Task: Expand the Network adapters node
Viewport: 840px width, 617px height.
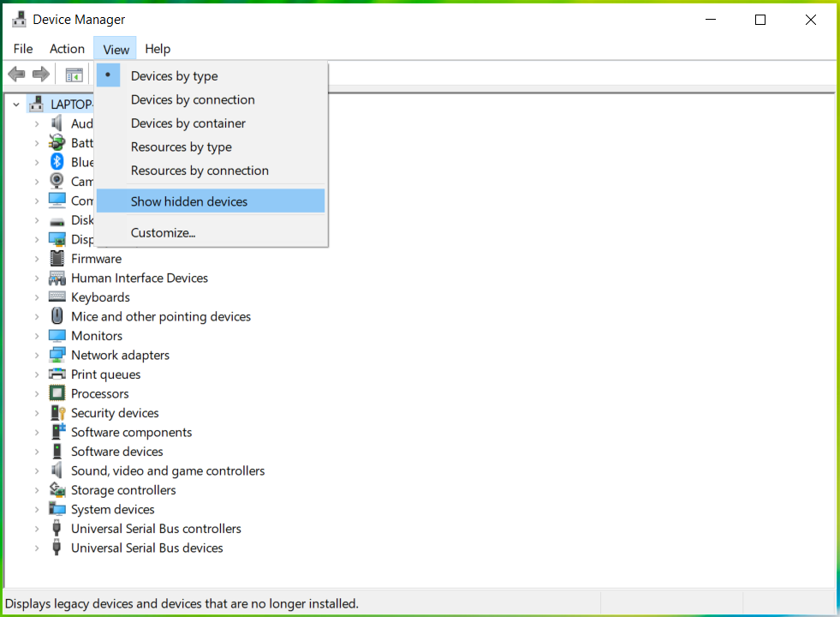Action: pos(37,356)
